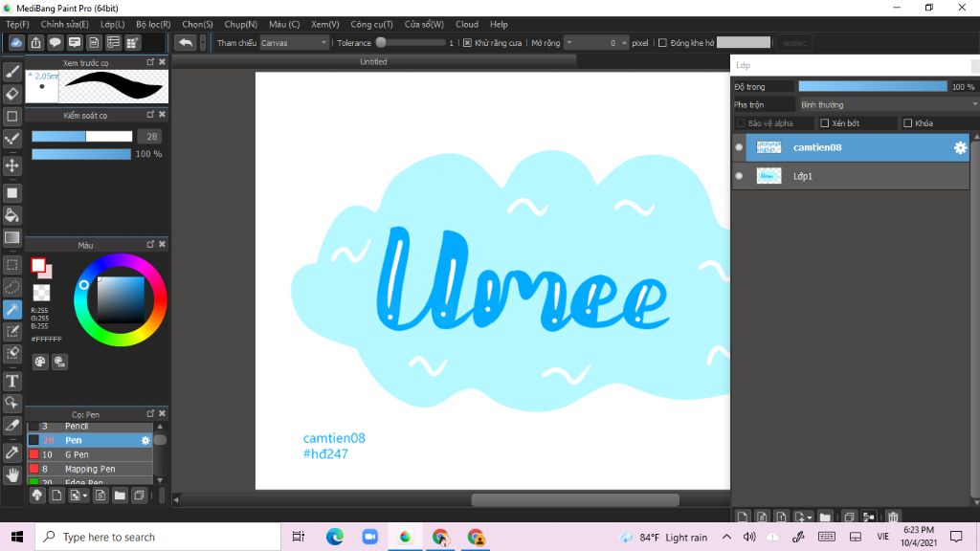Image resolution: width=980 pixels, height=551 pixels.
Task: Select the Untitled canvas tab
Action: click(x=374, y=62)
